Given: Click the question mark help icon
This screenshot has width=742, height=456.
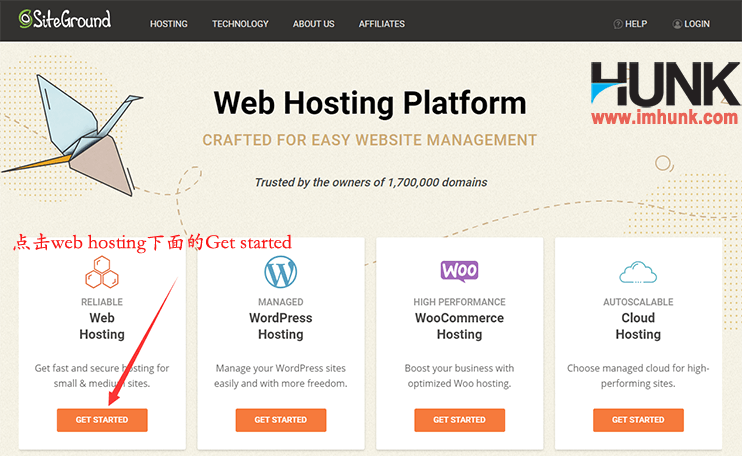Looking at the screenshot, I should click(618, 24).
